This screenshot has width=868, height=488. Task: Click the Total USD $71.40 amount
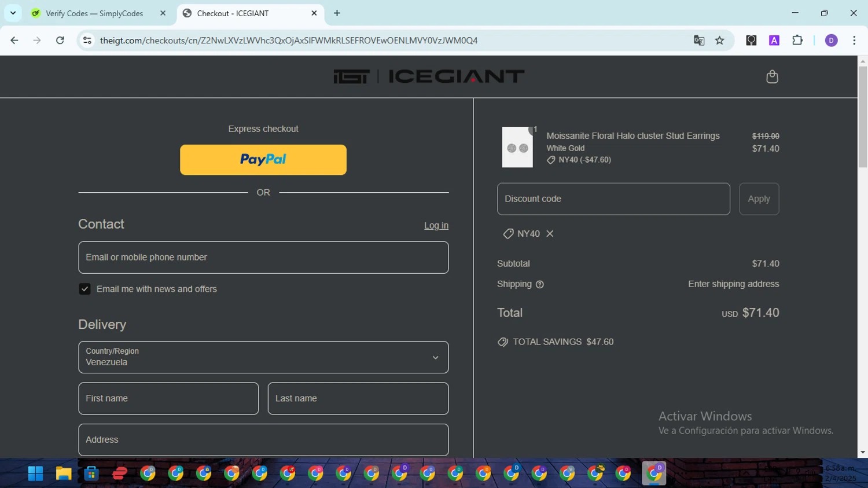tap(751, 313)
